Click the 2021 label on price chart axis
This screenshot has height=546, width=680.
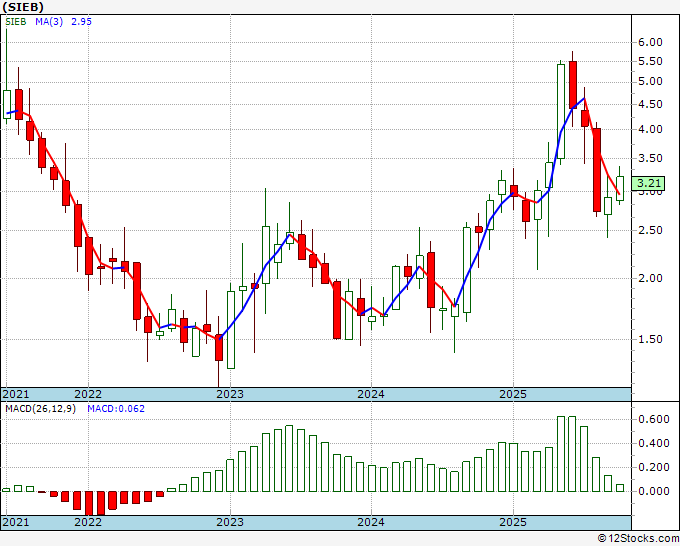tap(16, 394)
